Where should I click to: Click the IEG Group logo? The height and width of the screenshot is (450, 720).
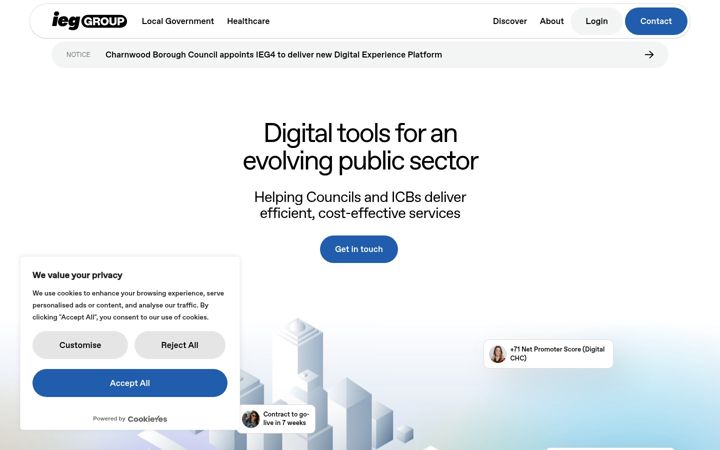click(89, 21)
